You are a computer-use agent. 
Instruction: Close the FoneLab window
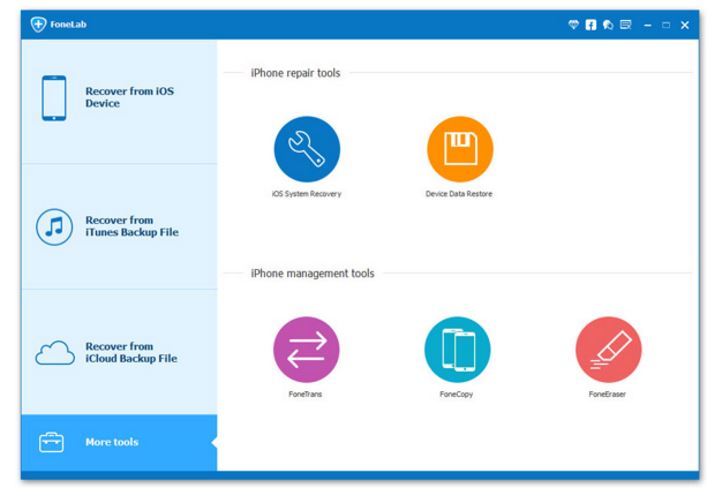pos(685,25)
